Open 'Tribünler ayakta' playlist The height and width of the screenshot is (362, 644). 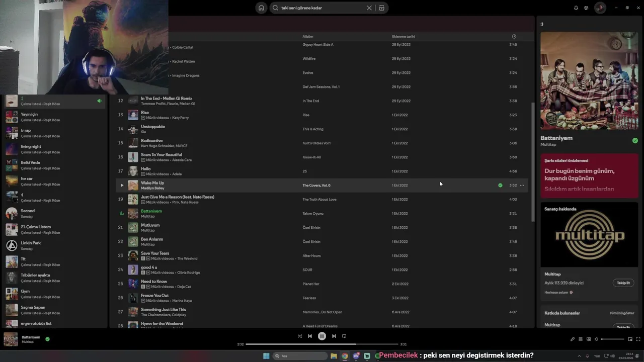coord(54,278)
